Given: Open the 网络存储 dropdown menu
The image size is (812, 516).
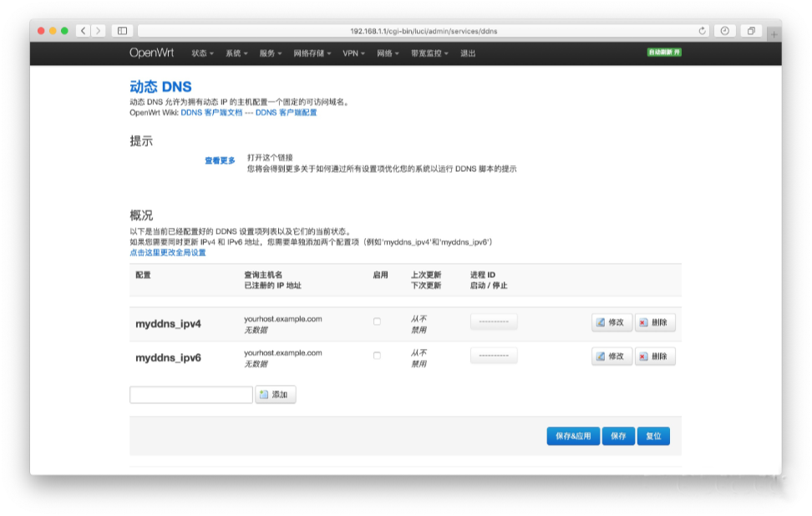Looking at the screenshot, I should [312, 53].
